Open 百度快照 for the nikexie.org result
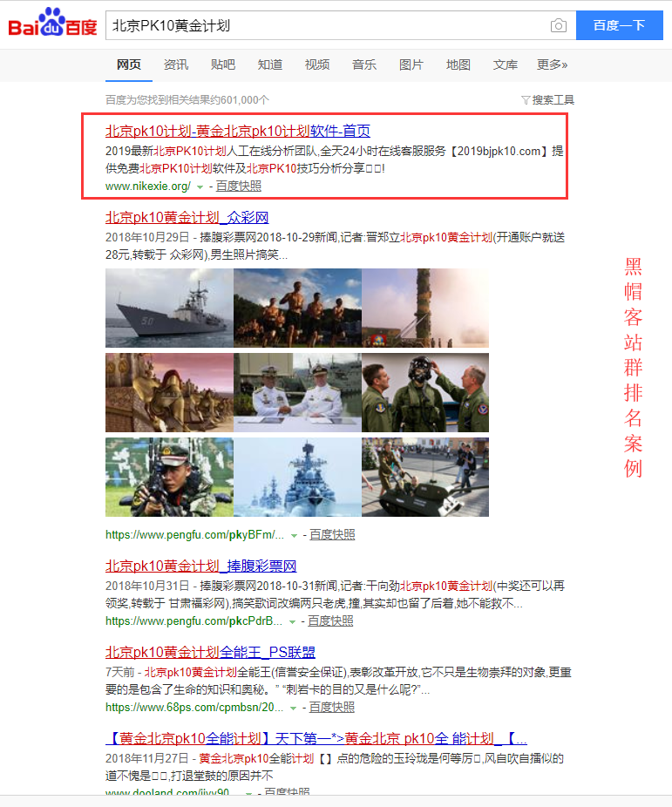This screenshot has height=807, width=672. click(239, 186)
